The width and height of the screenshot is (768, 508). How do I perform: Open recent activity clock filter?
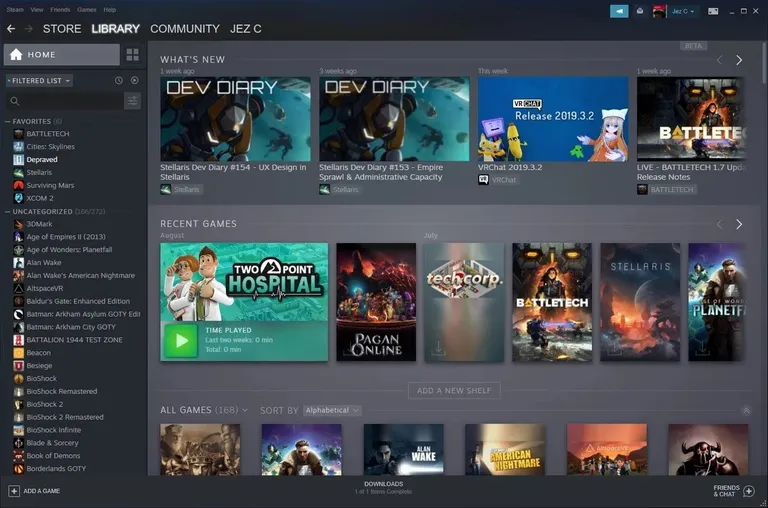click(119, 80)
